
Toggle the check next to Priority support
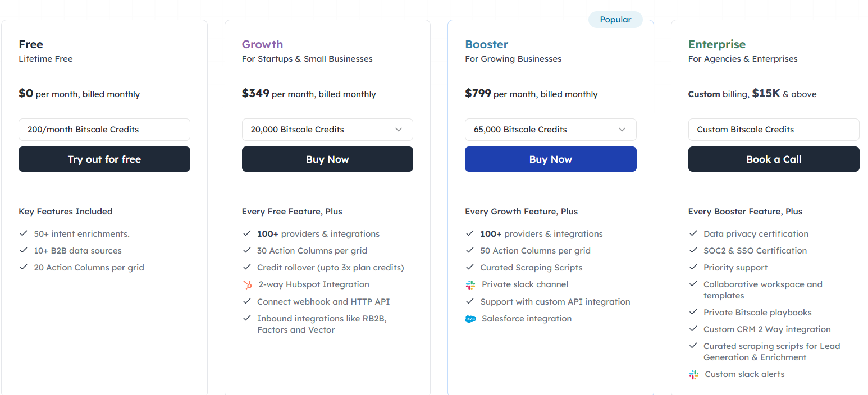pyautogui.click(x=693, y=268)
